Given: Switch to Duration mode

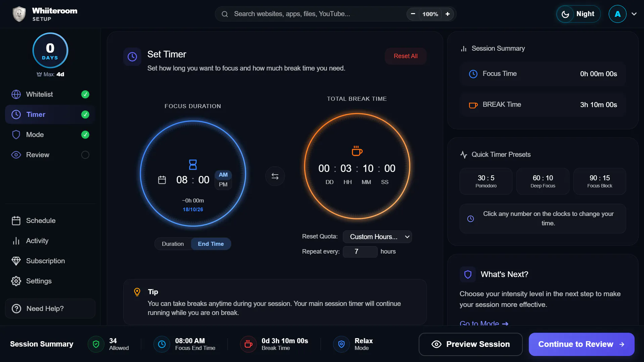Looking at the screenshot, I should [x=173, y=244].
